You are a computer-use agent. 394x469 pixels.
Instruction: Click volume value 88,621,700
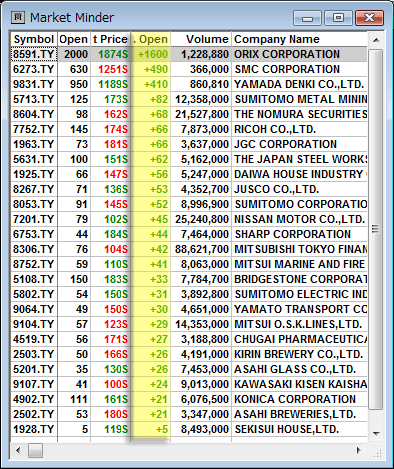click(202, 249)
